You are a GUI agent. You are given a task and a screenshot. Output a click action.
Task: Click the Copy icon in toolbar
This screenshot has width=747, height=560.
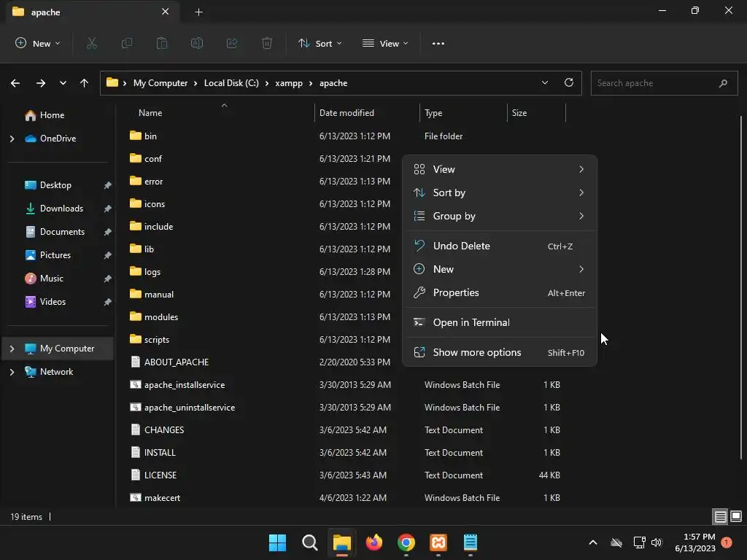[127, 43]
